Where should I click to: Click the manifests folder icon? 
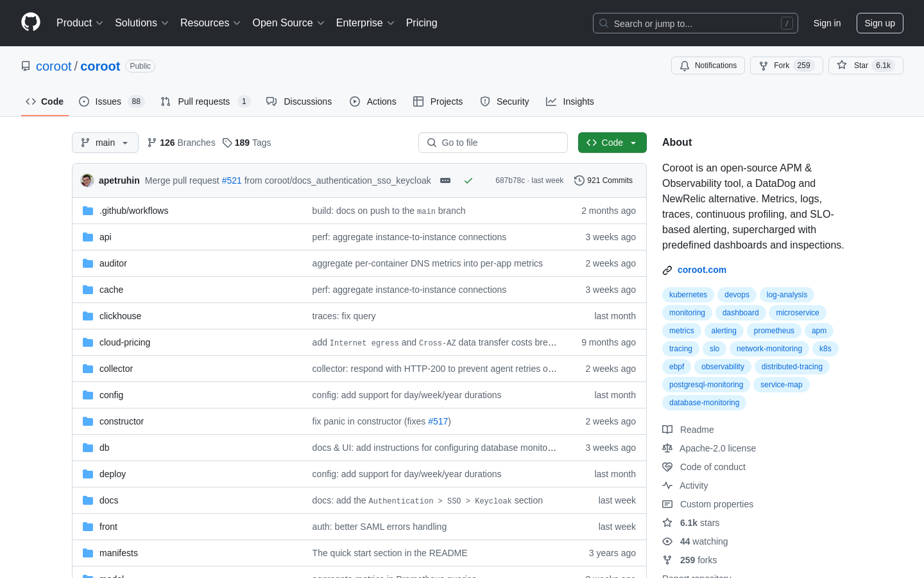pyautogui.click(x=88, y=553)
